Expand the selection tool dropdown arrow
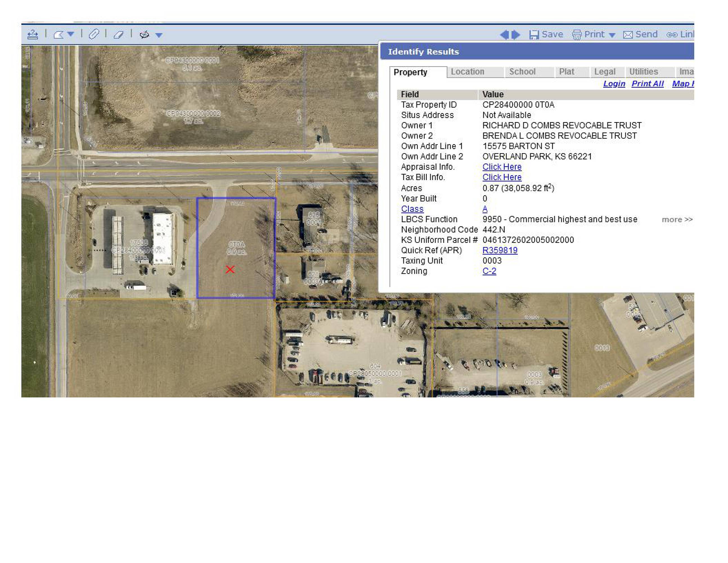This screenshot has width=728, height=563. 71,34
